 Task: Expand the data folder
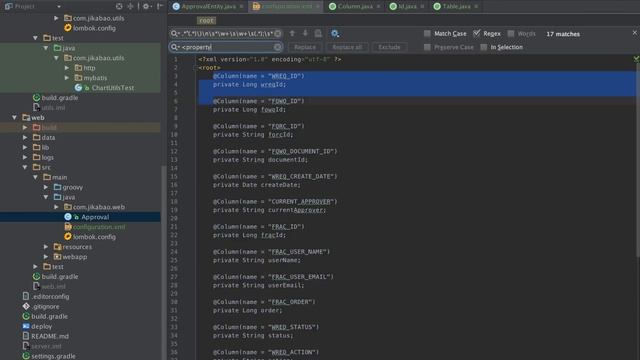[25, 138]
